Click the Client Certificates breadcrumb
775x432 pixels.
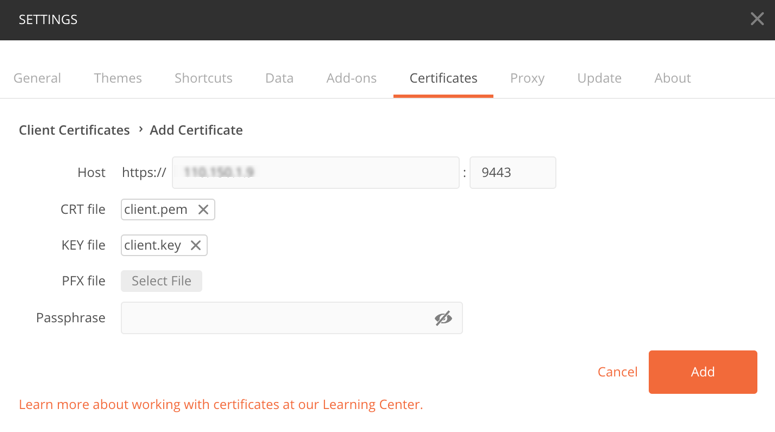click(x=74, y=130)
